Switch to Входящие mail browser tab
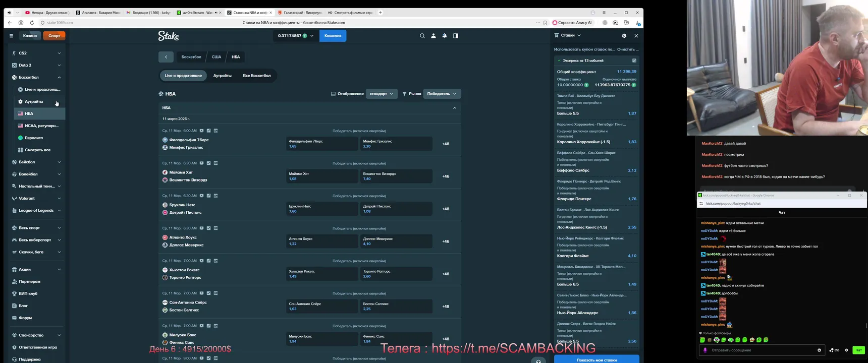This screenshot has height=363, width=868. pos(148,13)
